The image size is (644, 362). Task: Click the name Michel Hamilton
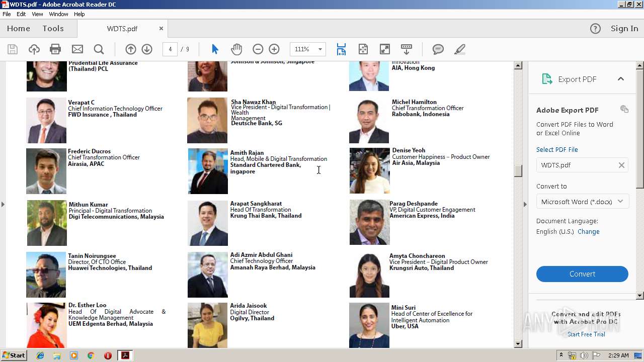click(x=414, y=102)
